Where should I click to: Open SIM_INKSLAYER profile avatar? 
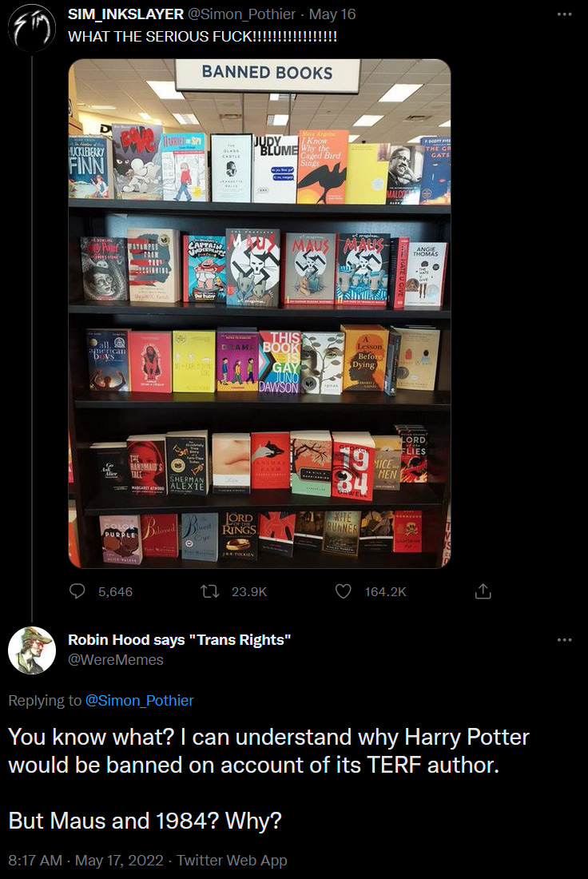tap(32, 27)
